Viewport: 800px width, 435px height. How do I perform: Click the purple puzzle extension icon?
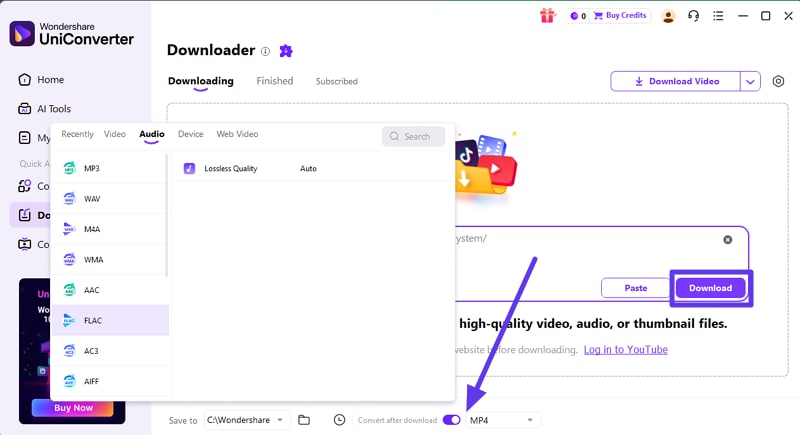286,50
